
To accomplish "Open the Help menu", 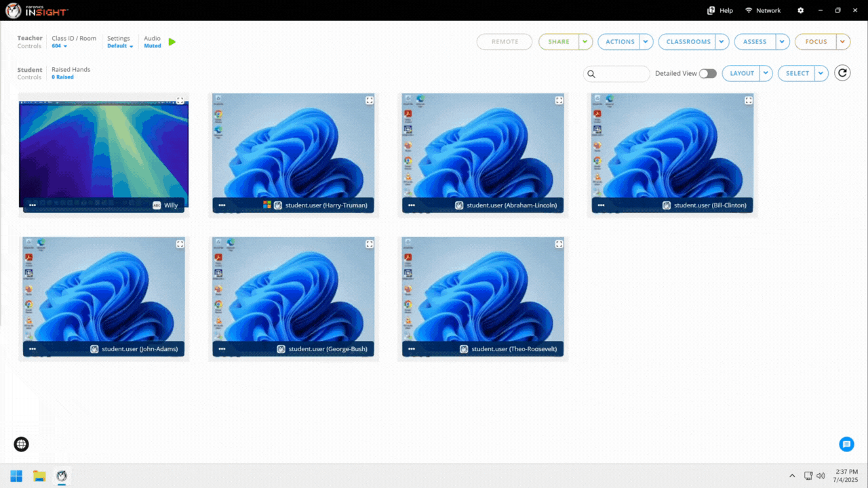I will [x=719, y=10].
